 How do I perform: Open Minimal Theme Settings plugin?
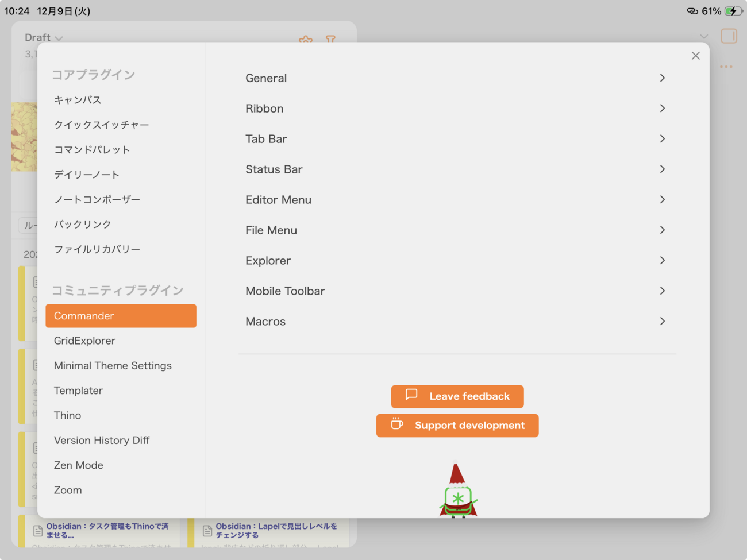click(121, 366)
